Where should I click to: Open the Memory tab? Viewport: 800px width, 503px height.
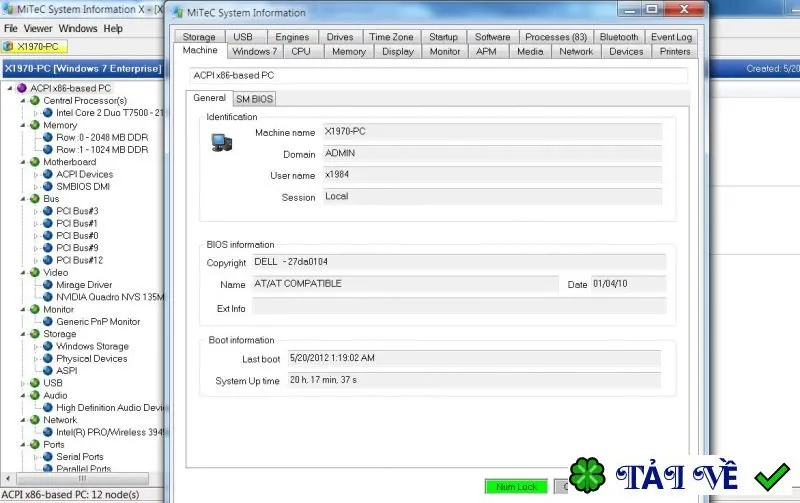[x=349, y=52]
